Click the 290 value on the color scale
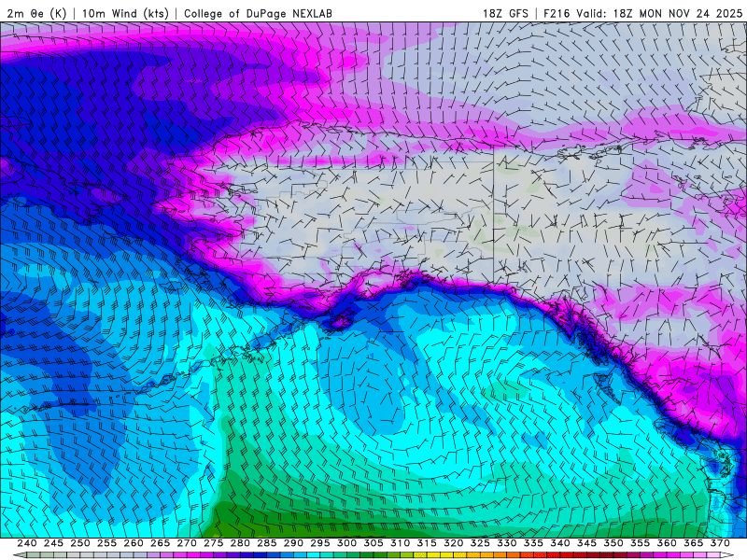 tap(293, 543)
